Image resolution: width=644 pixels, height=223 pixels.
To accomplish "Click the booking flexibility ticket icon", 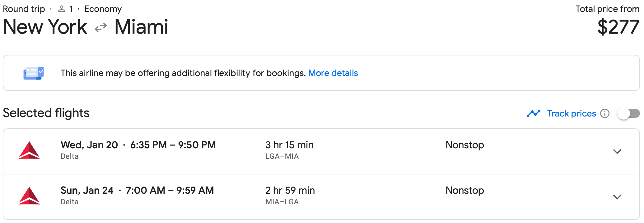I will (x=33, y=73).
